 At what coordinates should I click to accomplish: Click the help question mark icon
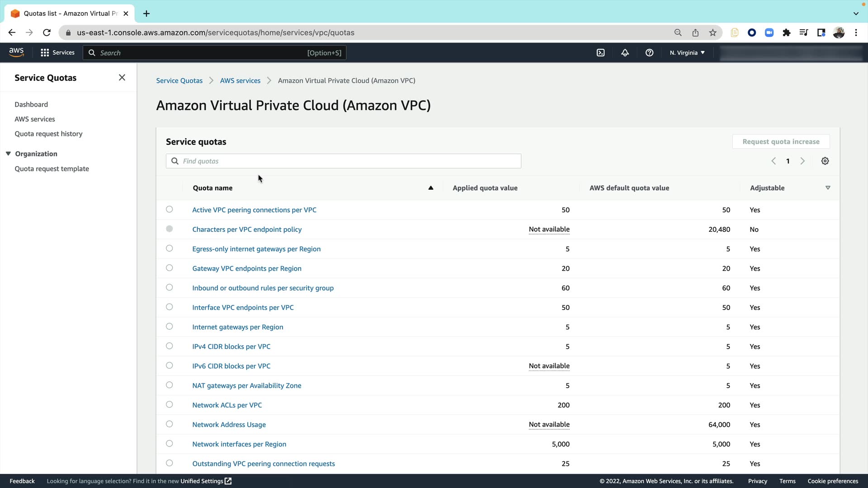point(649,53)
